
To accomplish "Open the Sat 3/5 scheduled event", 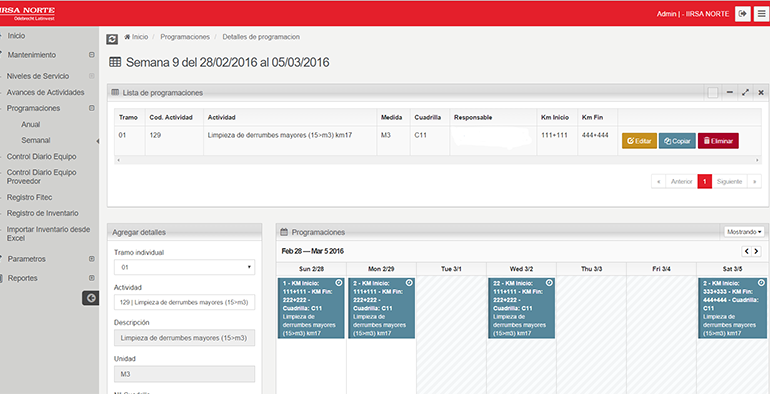I will click(x=733, y=309).
